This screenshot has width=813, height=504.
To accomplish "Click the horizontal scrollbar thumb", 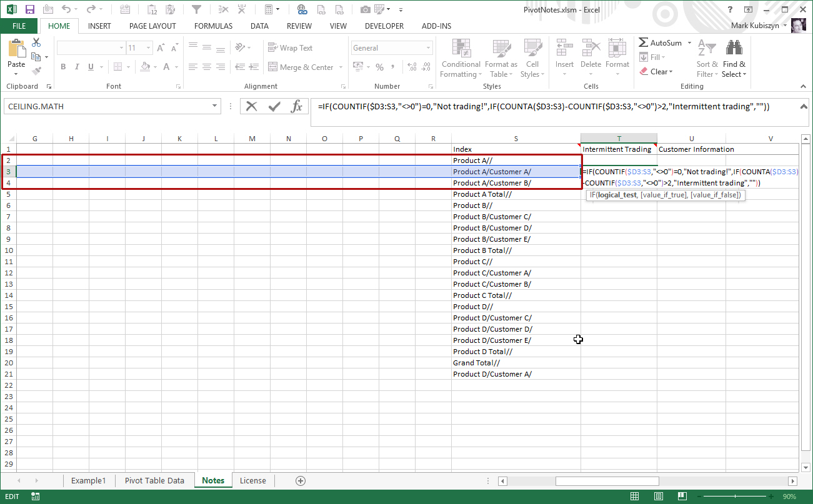I will click(607, 481).
